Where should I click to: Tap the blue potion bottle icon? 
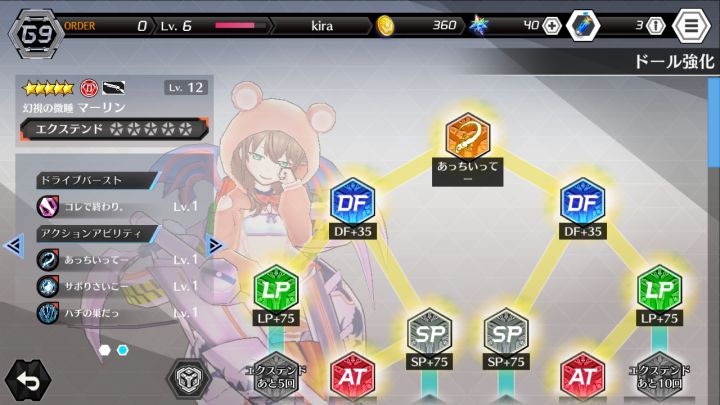[x=583, y=25]
